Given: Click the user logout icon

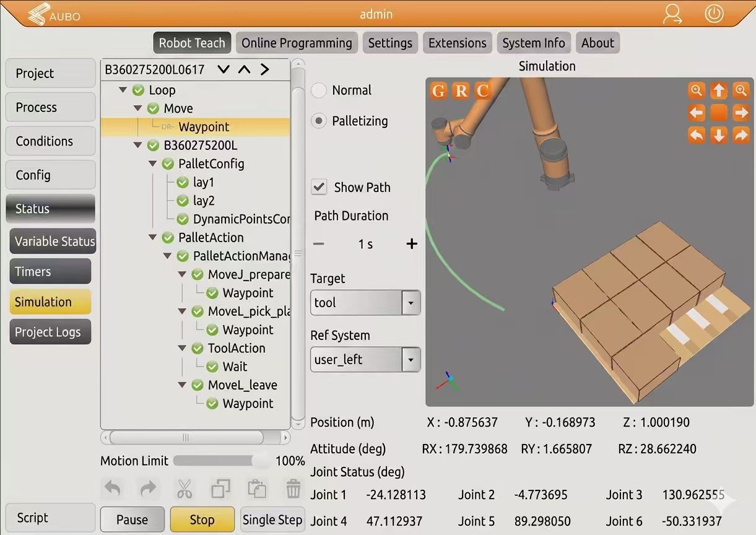Looking at the screenshot, I should pyautogui.click(x=672, y=14).
